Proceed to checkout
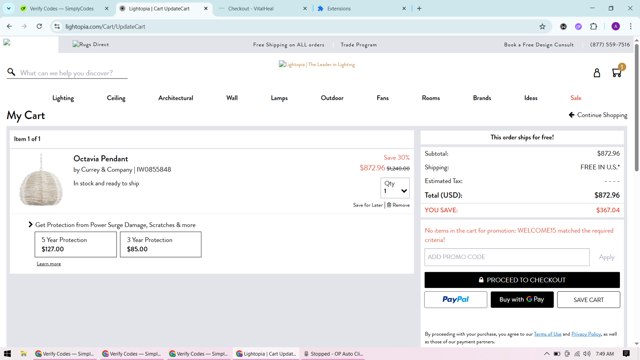The width and height of the screenshot is (640, 360). coord(522,280)
